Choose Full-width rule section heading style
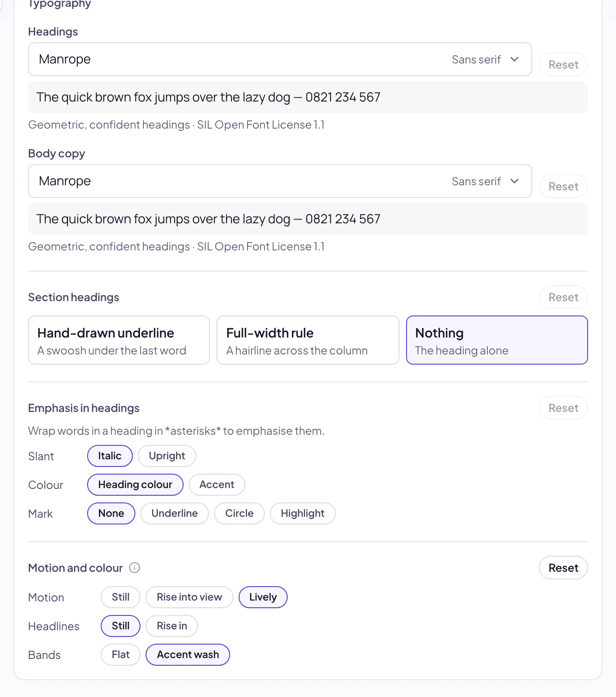 click(x=308, y=340)
